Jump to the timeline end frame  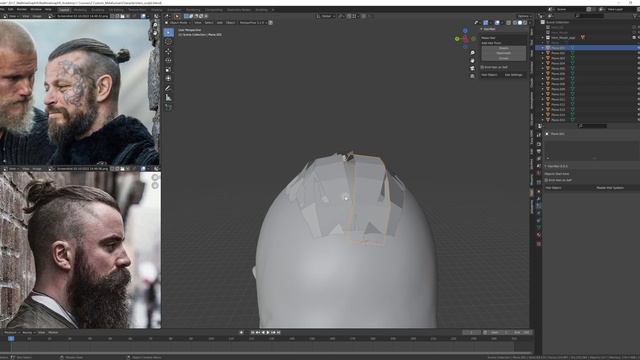[x=278, y=332]
